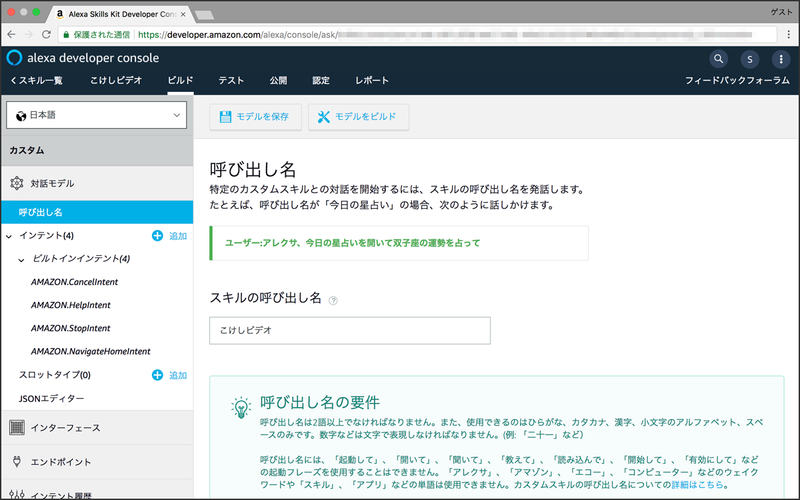
Task: Click the 呼び出し名の要件 heading
Action: [x=320, y=403]
